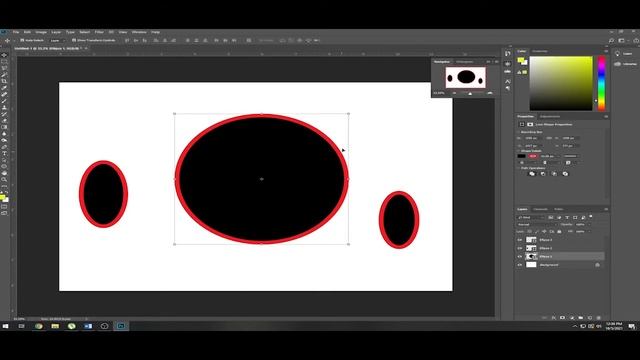The image size is (640, 360).
Task: Click the hue spectrum bar in Color panel
Action: 601,83
